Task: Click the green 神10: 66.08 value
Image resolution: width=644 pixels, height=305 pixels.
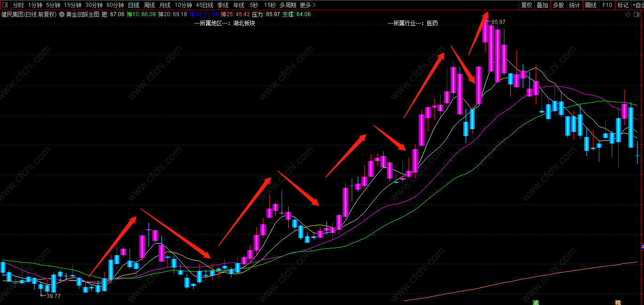Action: click(x=142, y=14)
